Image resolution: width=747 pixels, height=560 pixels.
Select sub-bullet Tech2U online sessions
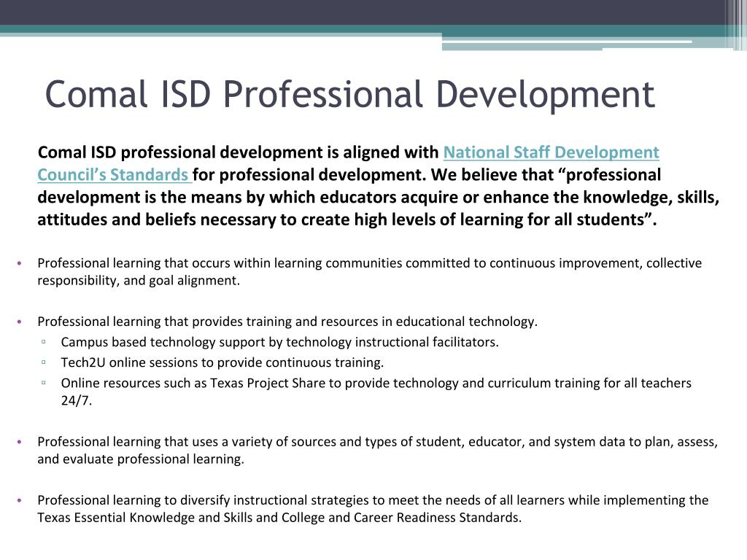click(x=222, y=362)
